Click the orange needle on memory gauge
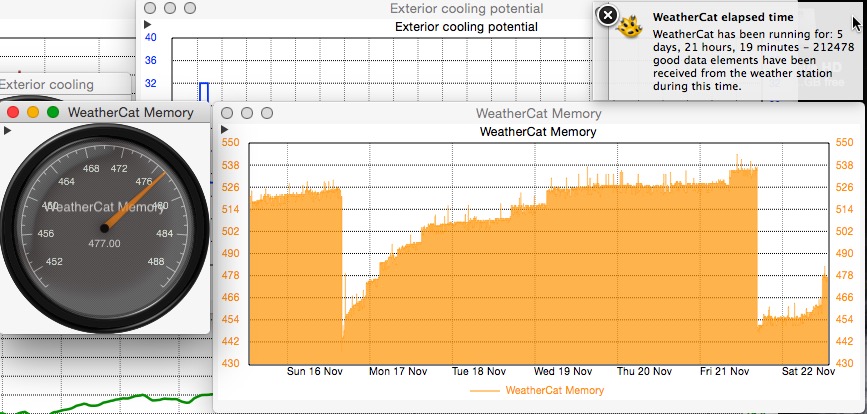The image size is (867, 414). (134, 200)
